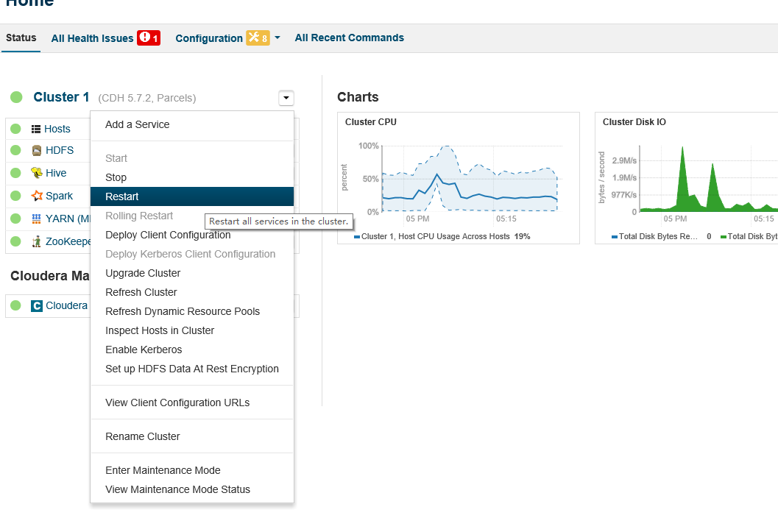Choose Inspect Hosts in Cluster
The height and width of the screenshot is (532, 778).
click(192, 330)
